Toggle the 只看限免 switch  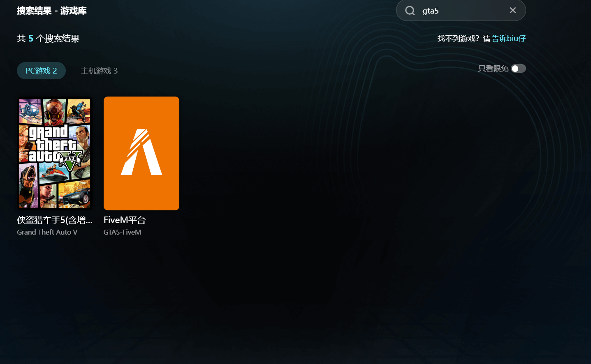[x=518, y=69]
